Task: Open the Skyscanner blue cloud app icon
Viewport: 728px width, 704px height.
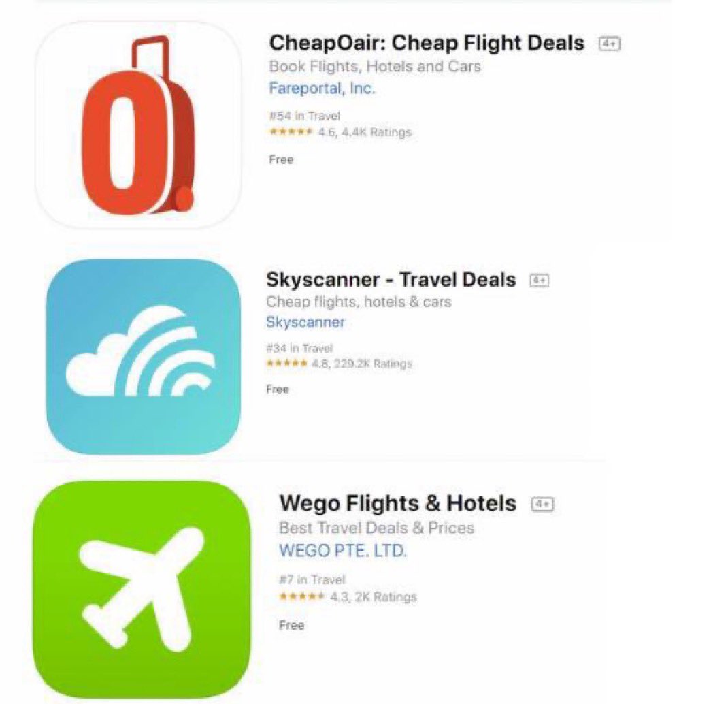Action: point(144,356)
